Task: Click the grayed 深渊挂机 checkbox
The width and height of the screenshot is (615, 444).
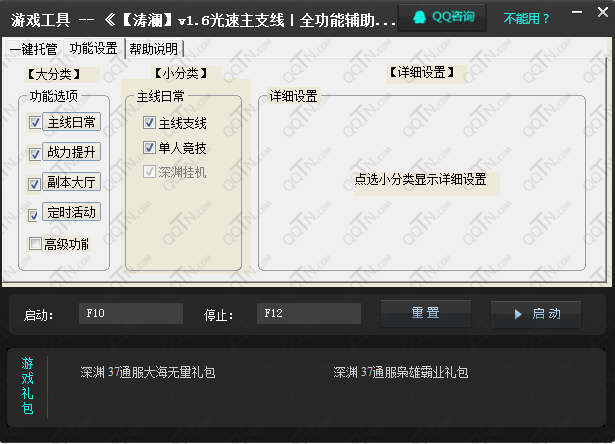Action: (x=150, y=172)
